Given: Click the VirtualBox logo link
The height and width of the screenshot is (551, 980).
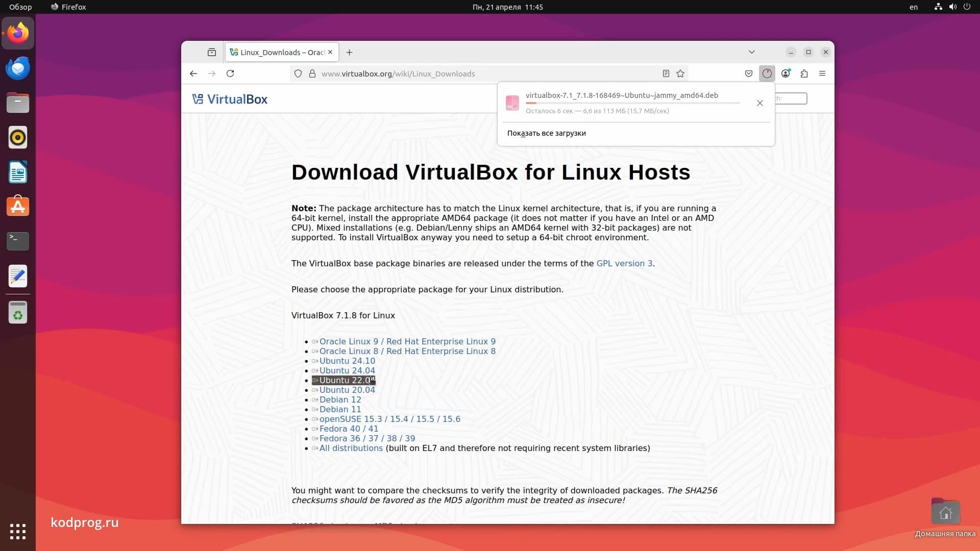Looking at the screenshot, I should point(230,99).
